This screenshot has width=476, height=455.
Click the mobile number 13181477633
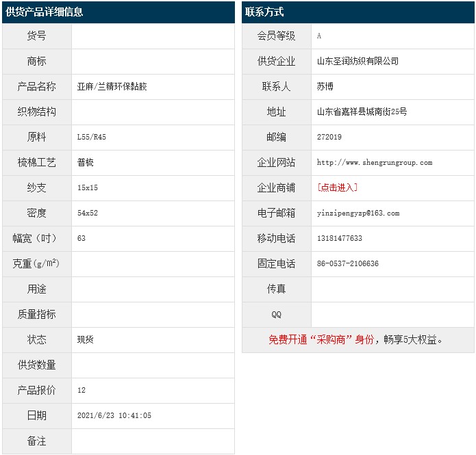pyautogui.click(x=339, y=239)
